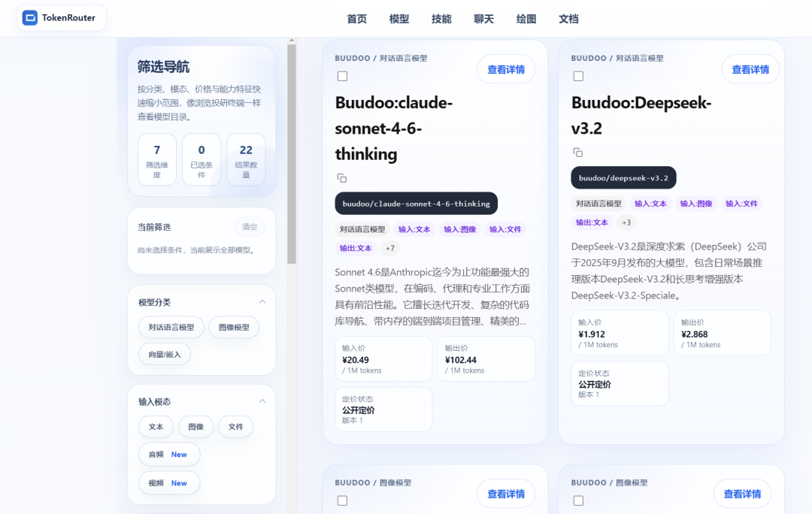This screenshot has width=812, height=514.
Task: Copy the buudoo/claude-sonnet-4-6-thinking model ID
Action: point(342,178)
